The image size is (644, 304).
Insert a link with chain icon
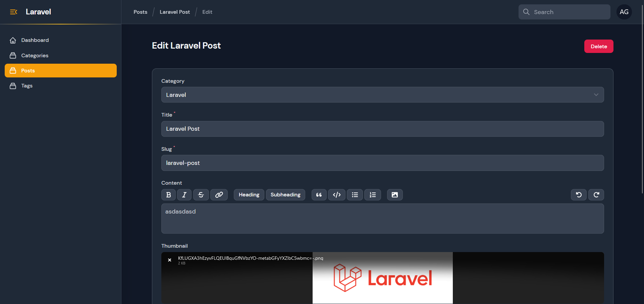[x=219, y=195]
